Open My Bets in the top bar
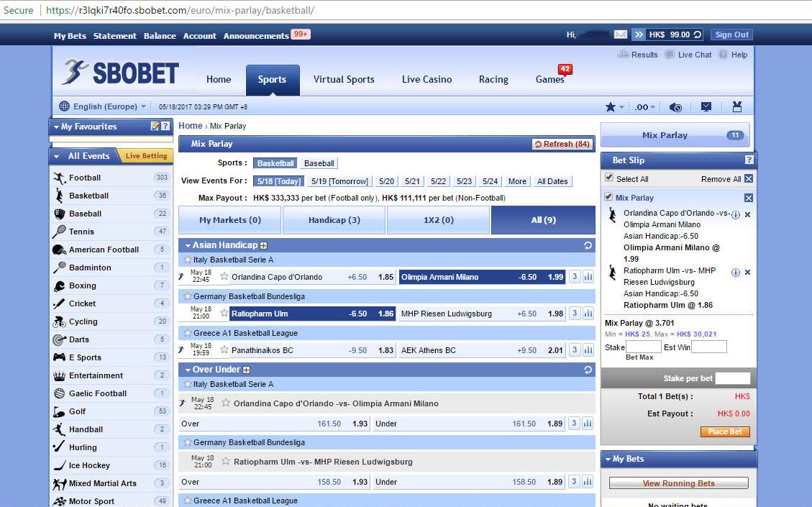The height and width of the screenshot is (507, 812). click(x=70, y=36)
